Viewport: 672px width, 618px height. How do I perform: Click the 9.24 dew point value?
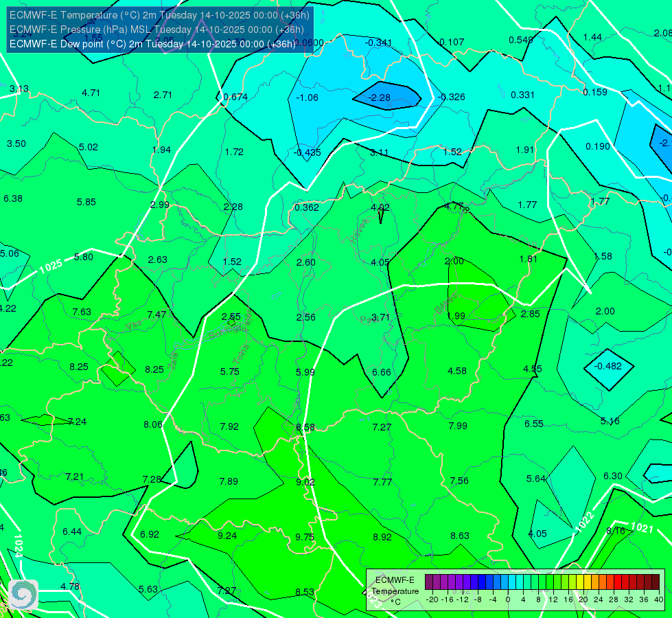coord(227,536)
